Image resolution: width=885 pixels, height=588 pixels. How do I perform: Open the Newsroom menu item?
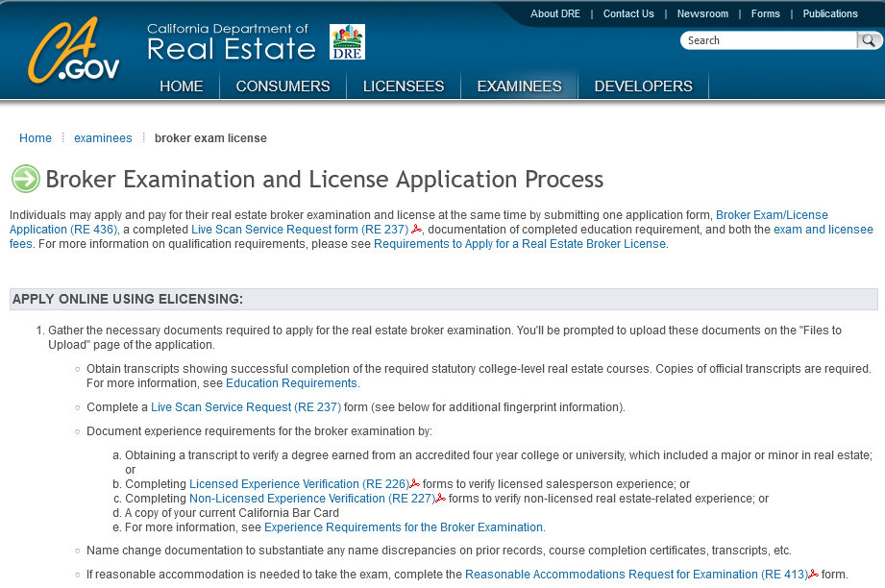click(703, 13)
